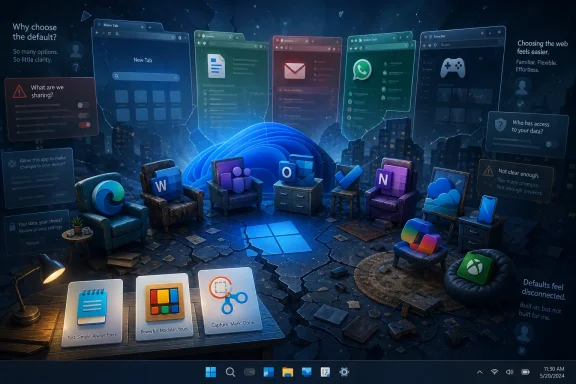Click the document icon in the green browser window
The height and width of the screenshot is (384, 576).
(217, 66)
